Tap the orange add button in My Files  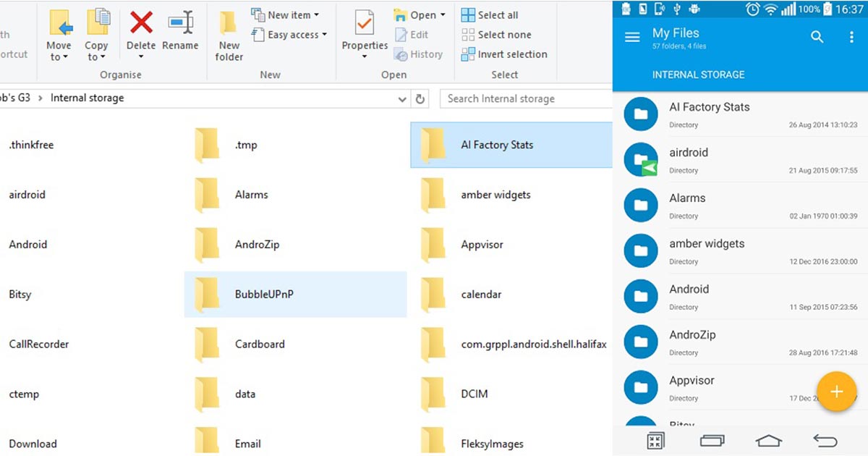(836, 392)
